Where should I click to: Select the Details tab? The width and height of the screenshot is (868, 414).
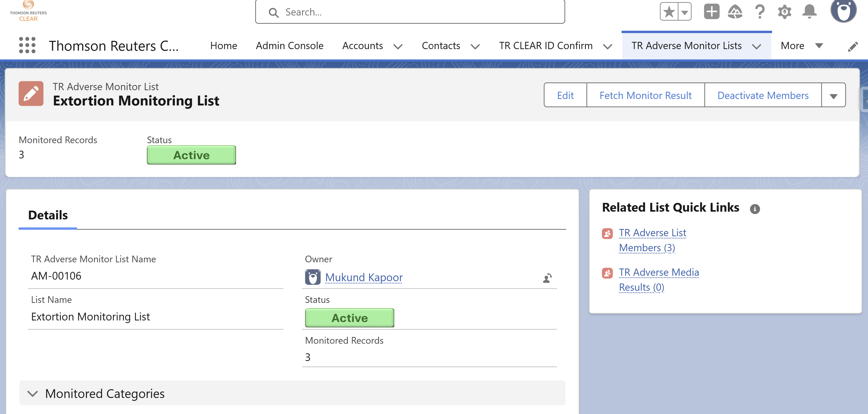pyautogui.click(x=48, y=215)
